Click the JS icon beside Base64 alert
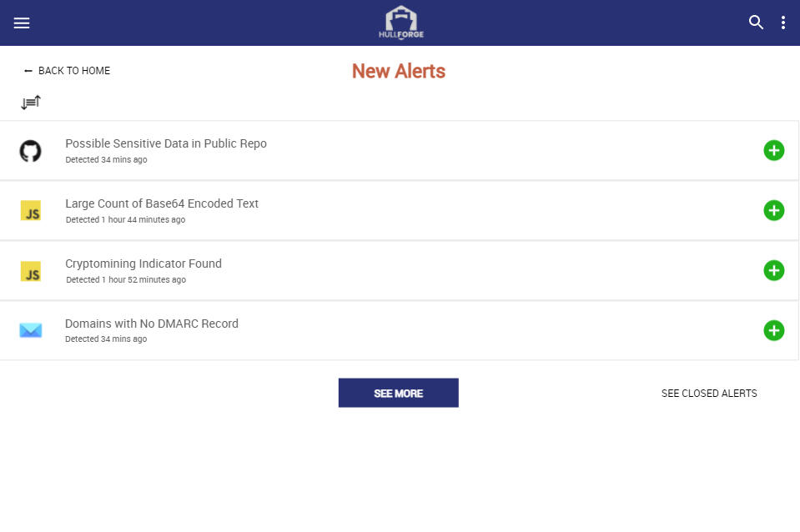Viewport: 800px width, 532px height. pos(31,211)
